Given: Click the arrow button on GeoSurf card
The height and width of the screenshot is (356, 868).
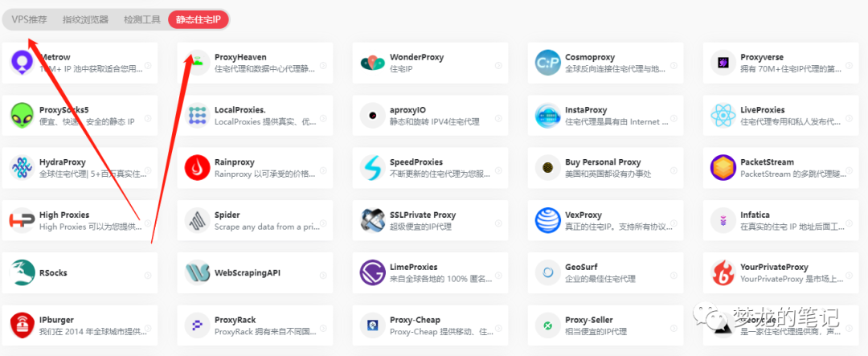Looking at the screenshot, I should 674,275.
